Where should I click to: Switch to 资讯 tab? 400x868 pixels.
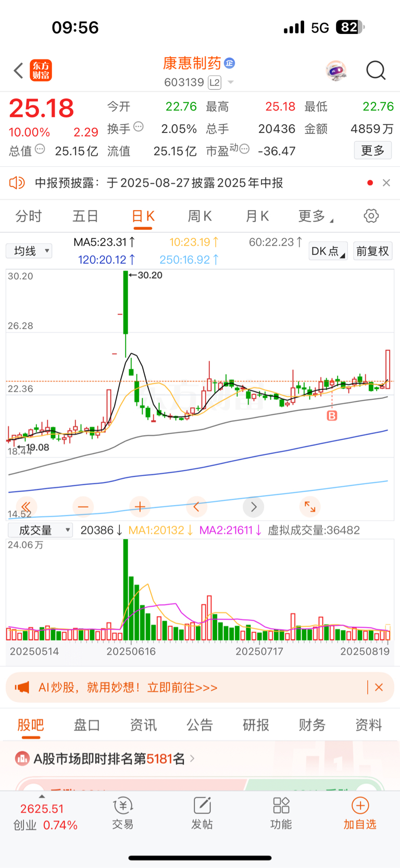[x=143, y=725]
